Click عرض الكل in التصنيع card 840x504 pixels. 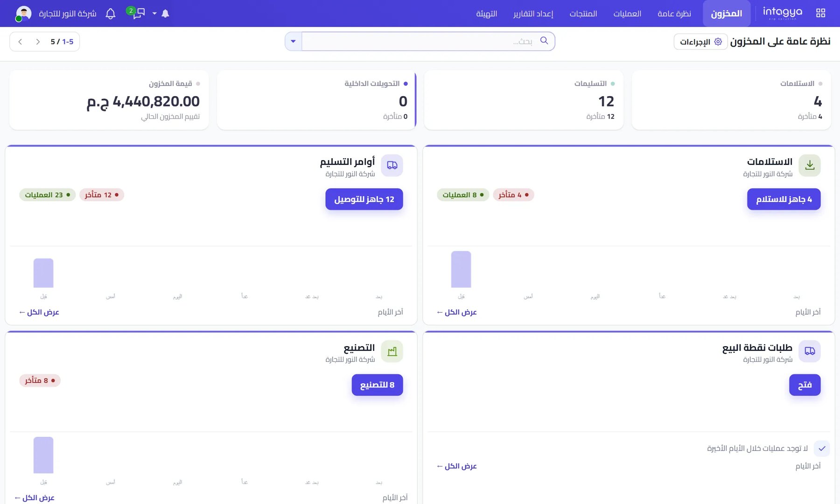coord(35,498)
